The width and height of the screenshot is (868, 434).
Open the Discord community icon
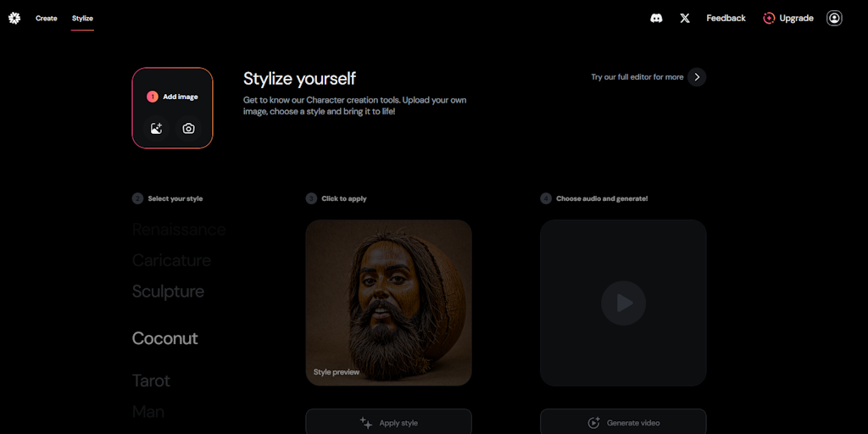tap(656, 18)
